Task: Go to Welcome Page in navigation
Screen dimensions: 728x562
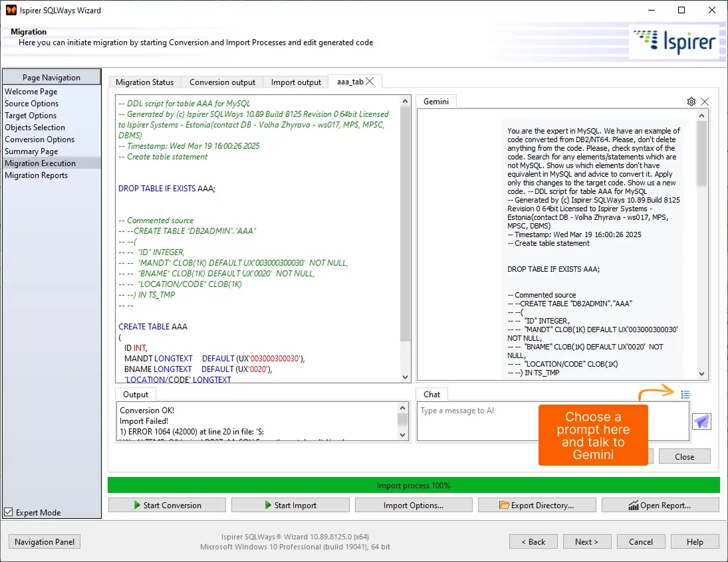Action: pyautogui.click(x=31, y=92)
